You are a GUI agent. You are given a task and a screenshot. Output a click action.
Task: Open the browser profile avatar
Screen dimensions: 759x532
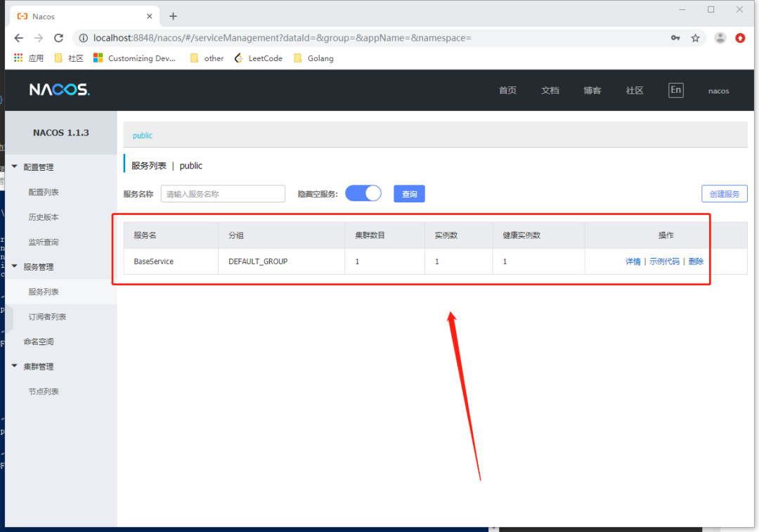tap(720, 38)
